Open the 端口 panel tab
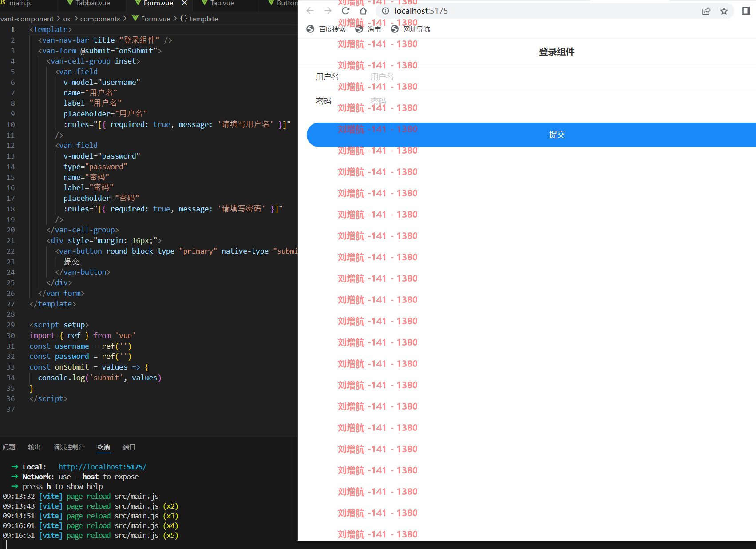The height and width of the screenshot is (549, 756). coord(129,447)
